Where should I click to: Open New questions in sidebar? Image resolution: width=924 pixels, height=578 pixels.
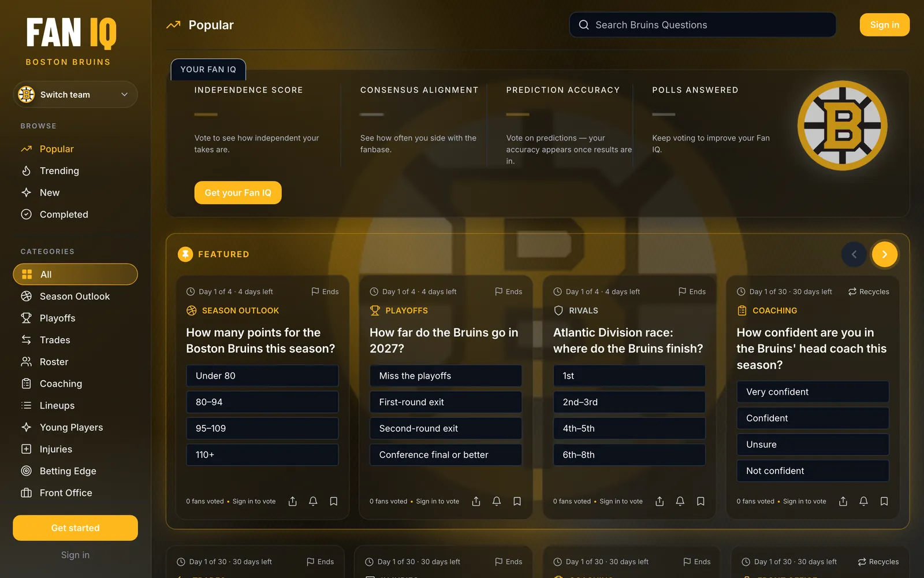[x=75, y=192]
